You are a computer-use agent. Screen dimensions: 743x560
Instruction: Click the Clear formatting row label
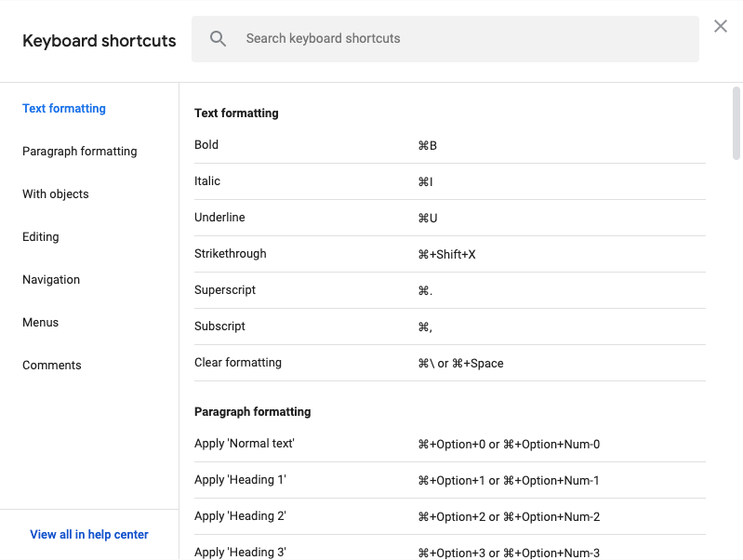(x=238, y=363)
